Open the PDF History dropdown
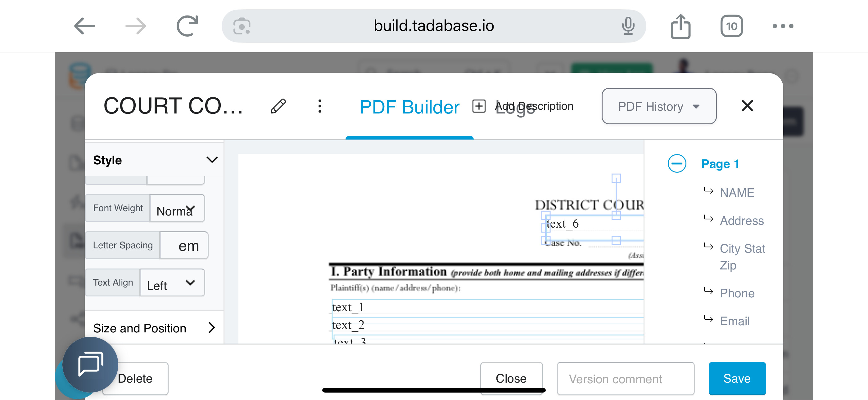Image resolution: width=868 pixels, height=400 pixels. (658, 106)
